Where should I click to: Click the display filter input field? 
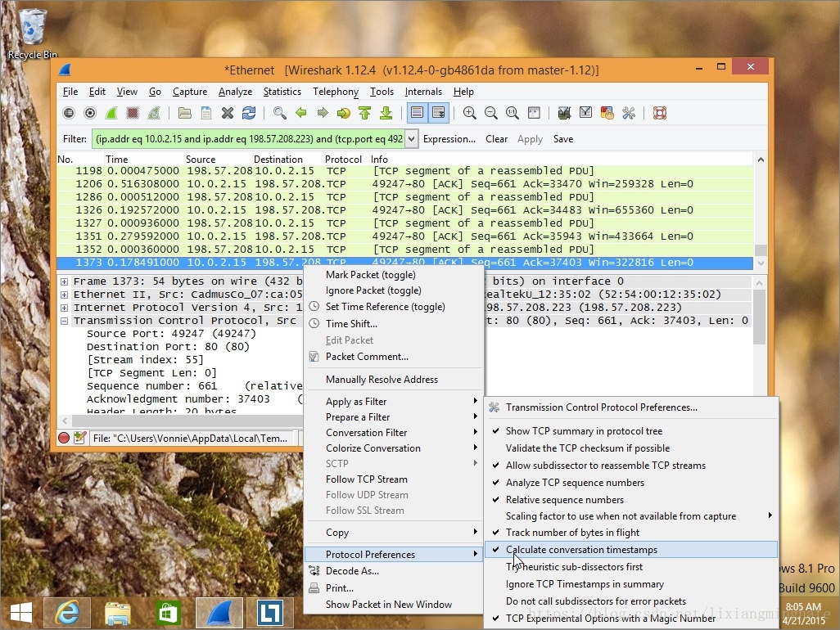(249, 139)
